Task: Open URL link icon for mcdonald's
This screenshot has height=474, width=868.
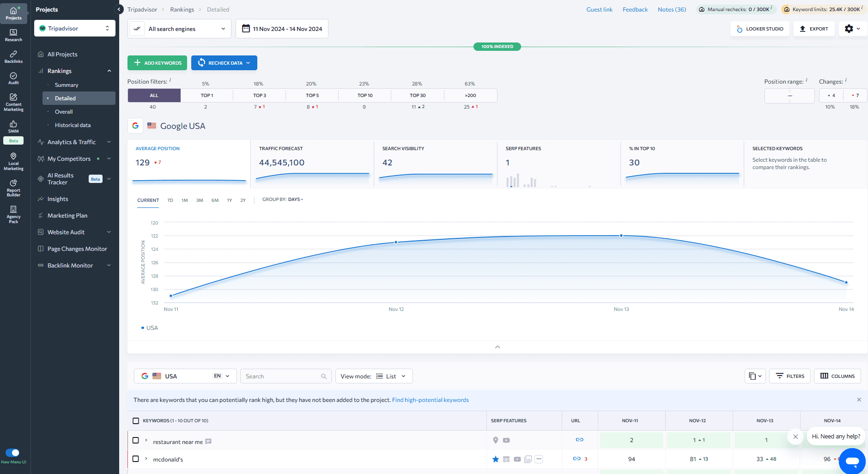Action: (x=577, y=459)
